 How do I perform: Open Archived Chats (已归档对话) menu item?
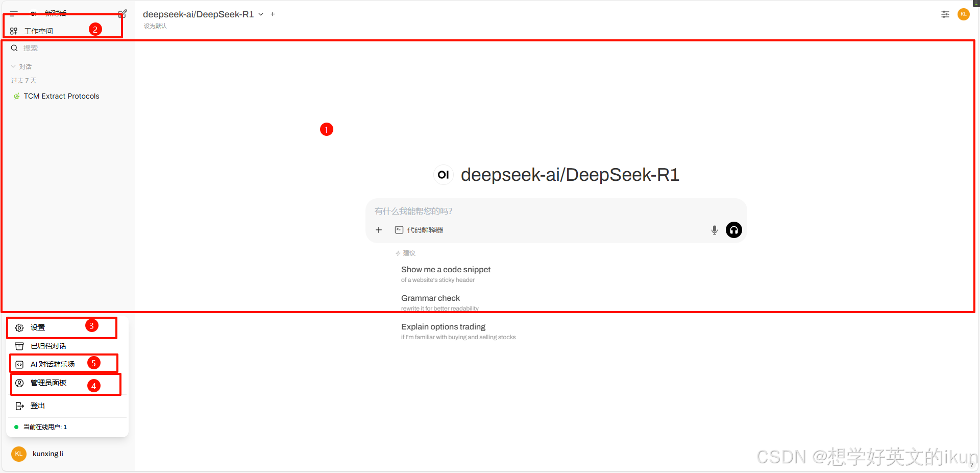(67, 346)
